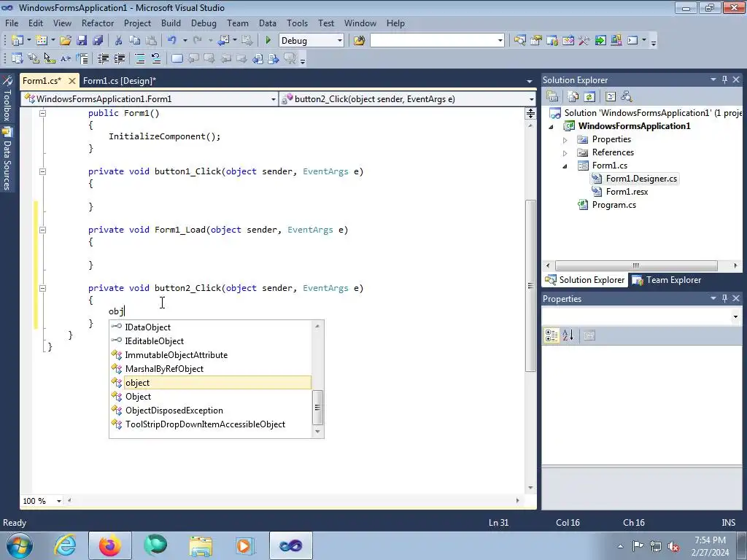Open the Tools menu
This screenshot has width=747, height=560.
click(297, 23)
